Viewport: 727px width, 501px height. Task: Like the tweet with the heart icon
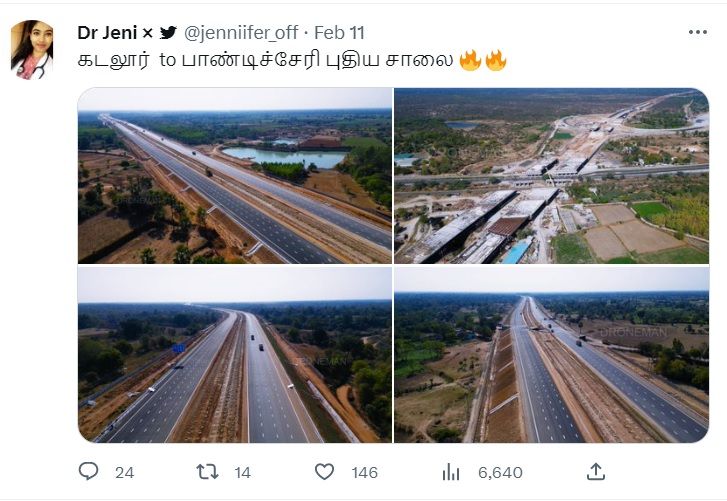click(324, 472)
